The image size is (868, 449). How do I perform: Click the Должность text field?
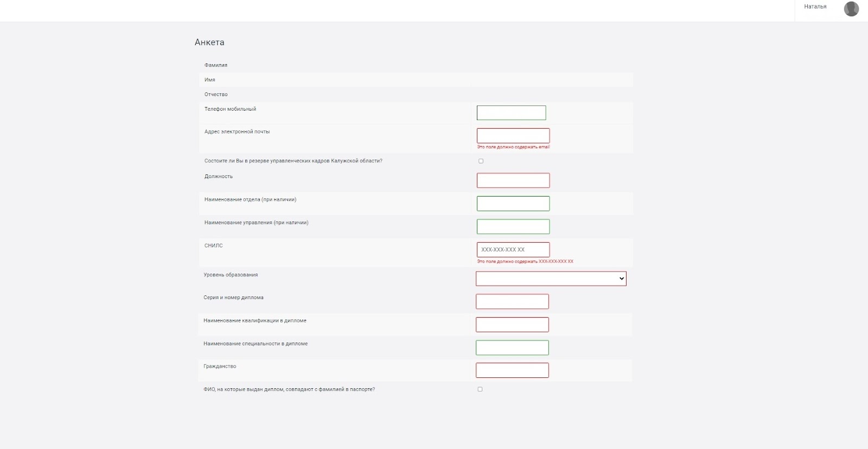(513, 180)
